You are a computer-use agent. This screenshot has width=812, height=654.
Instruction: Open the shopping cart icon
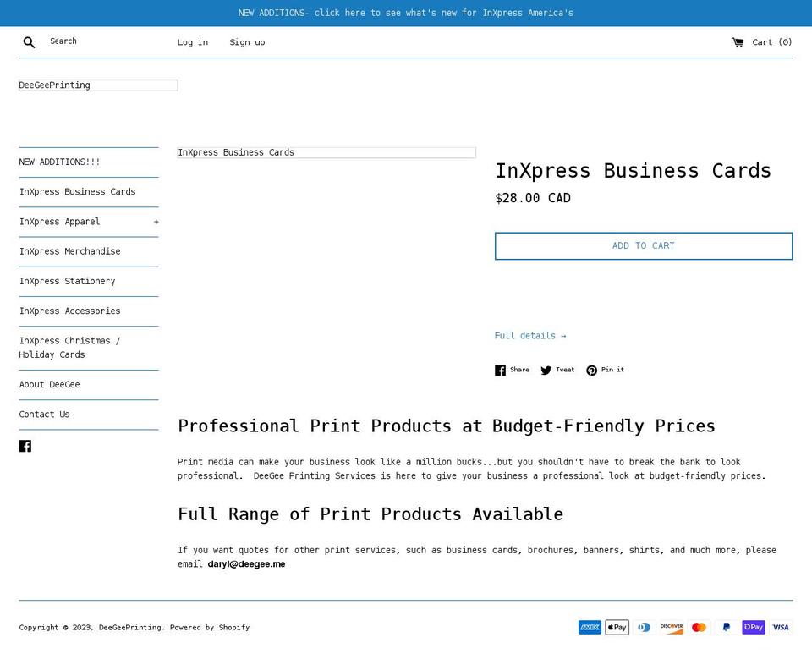click(738, 42)
